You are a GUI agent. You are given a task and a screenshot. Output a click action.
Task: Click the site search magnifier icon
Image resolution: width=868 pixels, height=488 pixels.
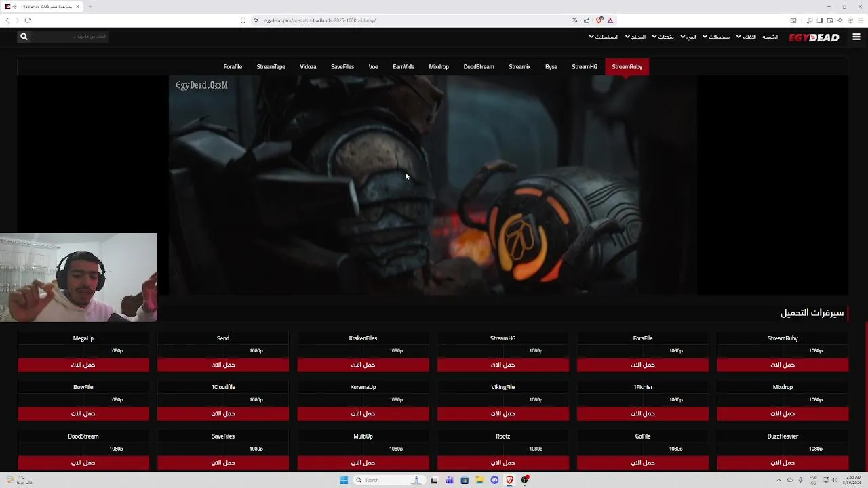pos(24,37)
